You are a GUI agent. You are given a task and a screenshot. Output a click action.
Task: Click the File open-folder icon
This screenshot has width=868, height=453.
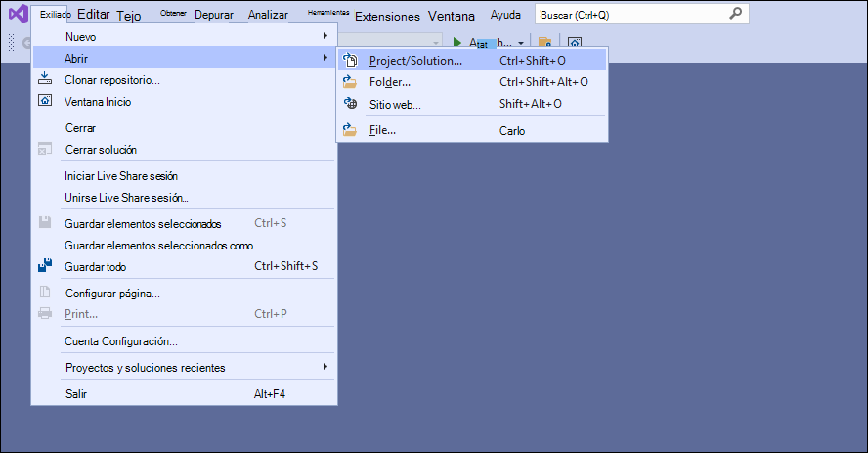coord(350,129)
